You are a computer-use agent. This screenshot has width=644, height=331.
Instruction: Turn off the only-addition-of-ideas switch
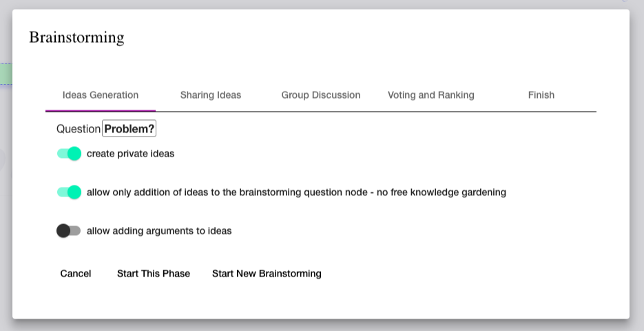(x=69, y=192)
